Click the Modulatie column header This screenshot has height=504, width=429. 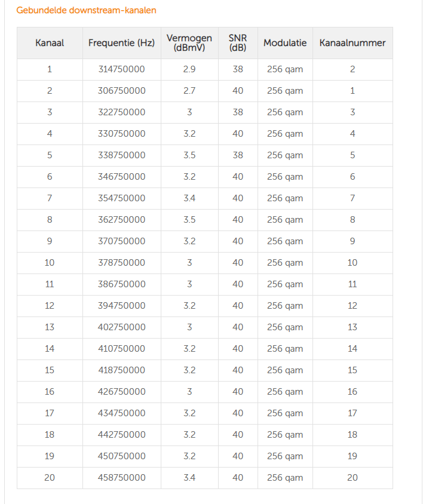click(285, 43)
